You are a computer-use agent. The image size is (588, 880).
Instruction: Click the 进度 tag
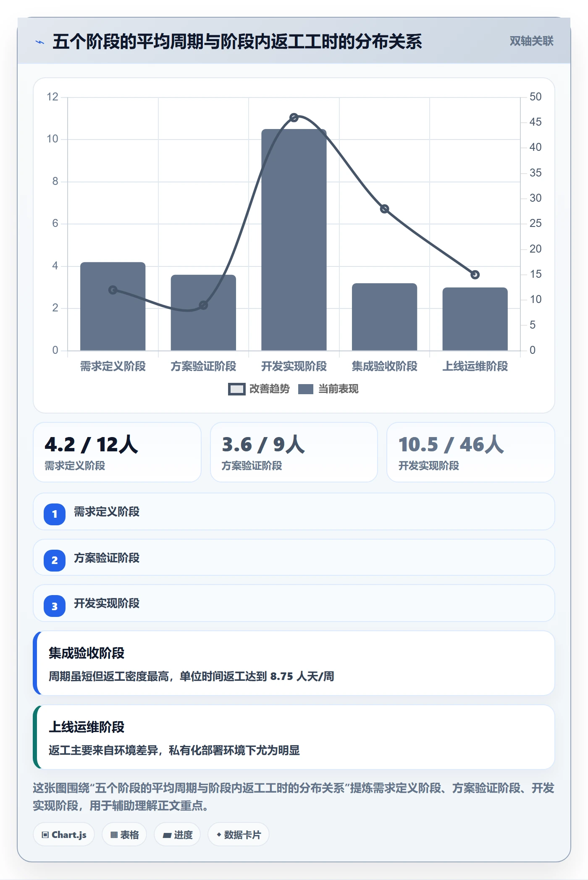[177, 835]
